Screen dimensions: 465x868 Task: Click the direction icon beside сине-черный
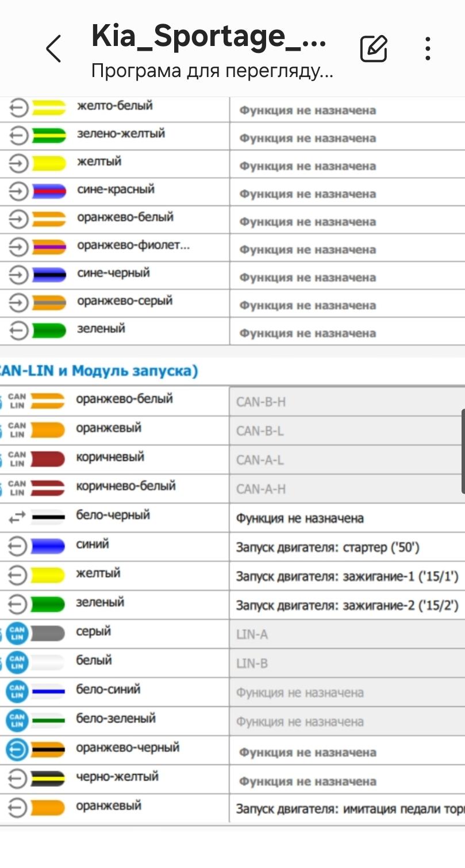(x=19, y=275)
